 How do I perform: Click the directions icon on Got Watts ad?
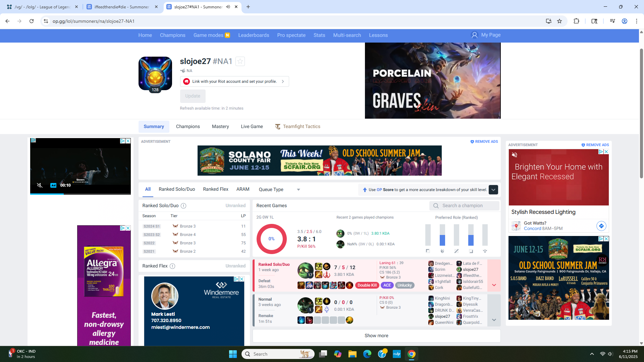point(601,226)
